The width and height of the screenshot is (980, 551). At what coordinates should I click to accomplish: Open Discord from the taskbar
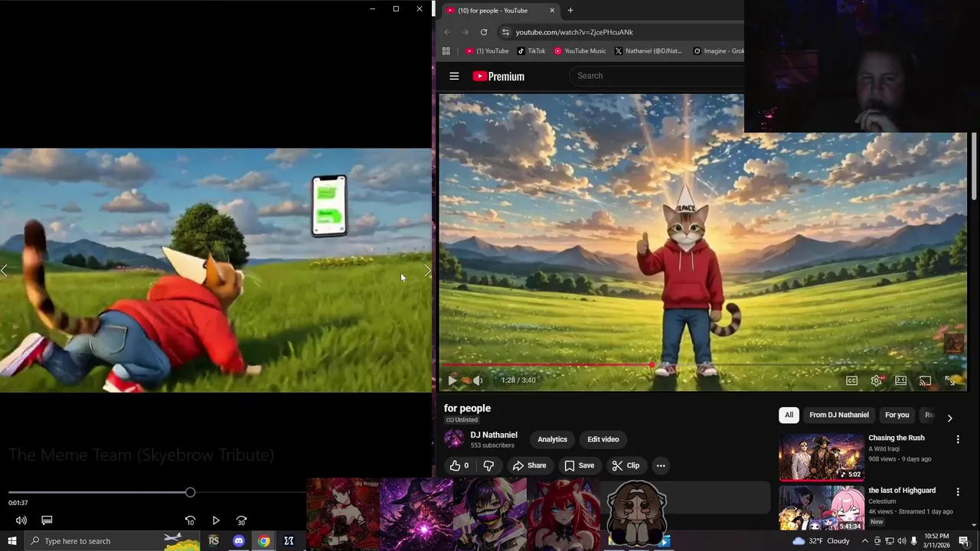coord(239,541)
